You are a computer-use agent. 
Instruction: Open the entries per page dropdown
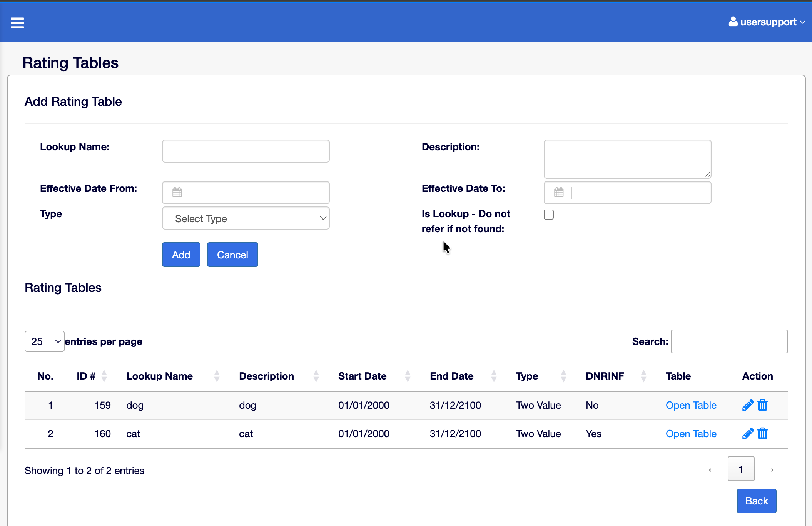(44, 341)
